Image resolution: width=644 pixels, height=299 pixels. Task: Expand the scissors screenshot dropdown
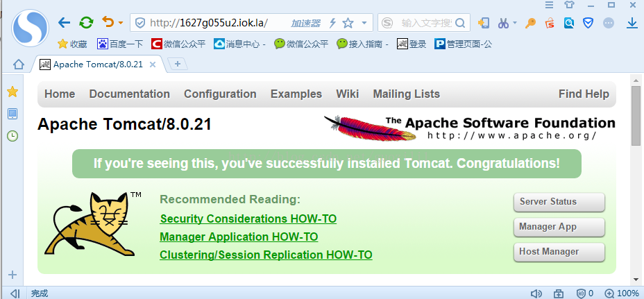click(x=515, y=23)
